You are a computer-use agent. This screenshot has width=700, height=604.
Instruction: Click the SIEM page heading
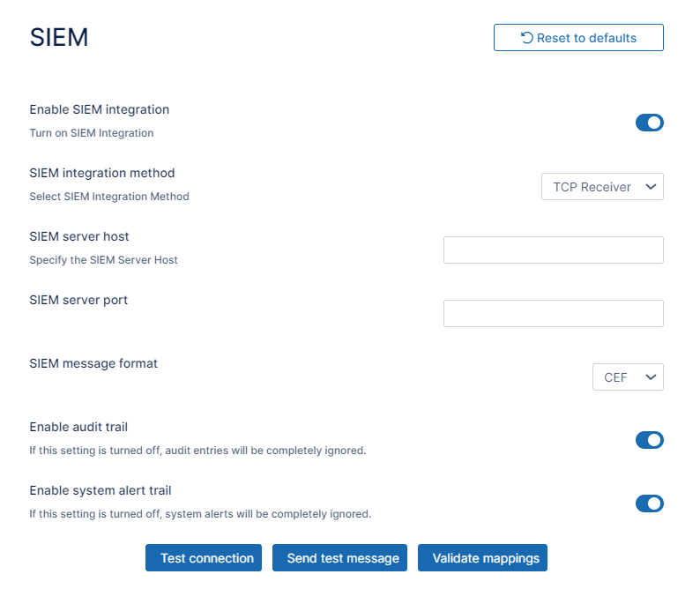59,37
